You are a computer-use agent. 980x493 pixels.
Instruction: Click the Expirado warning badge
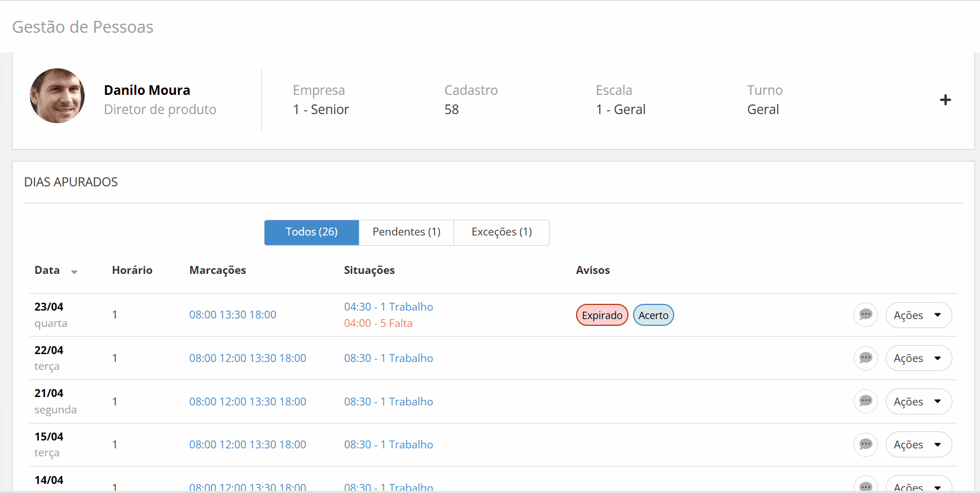[602, 315]
